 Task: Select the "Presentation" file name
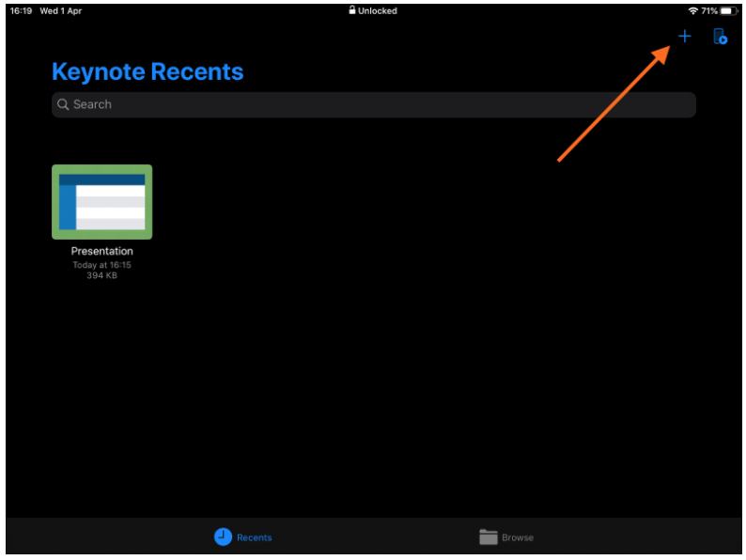coord(101,251)
